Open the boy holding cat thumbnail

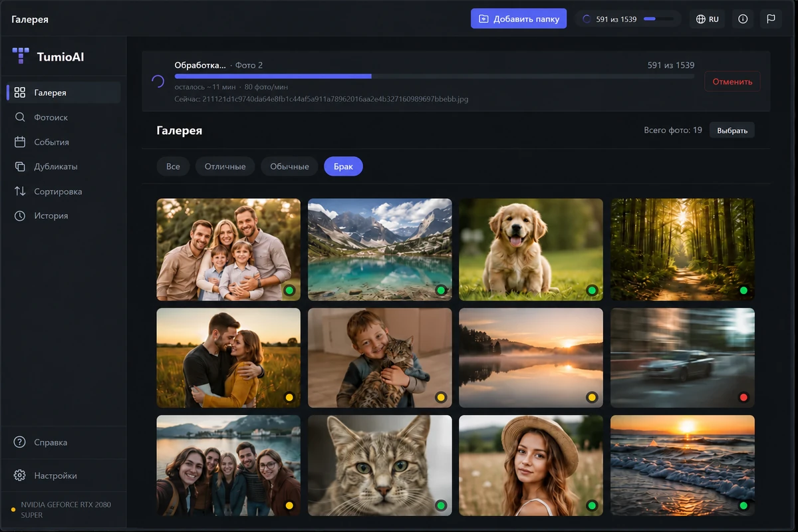click(x=380, y=358)
